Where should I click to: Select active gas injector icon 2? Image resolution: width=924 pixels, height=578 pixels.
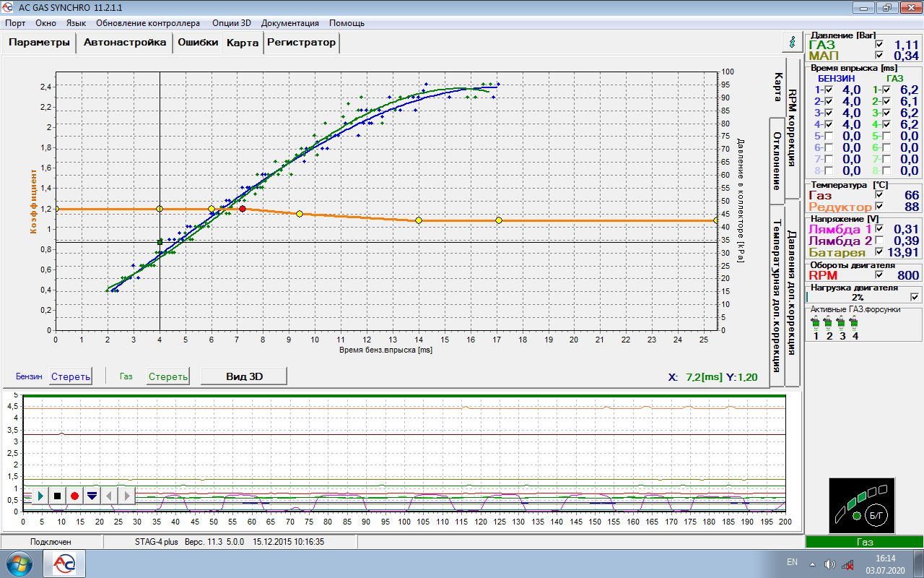coord(829,323)
